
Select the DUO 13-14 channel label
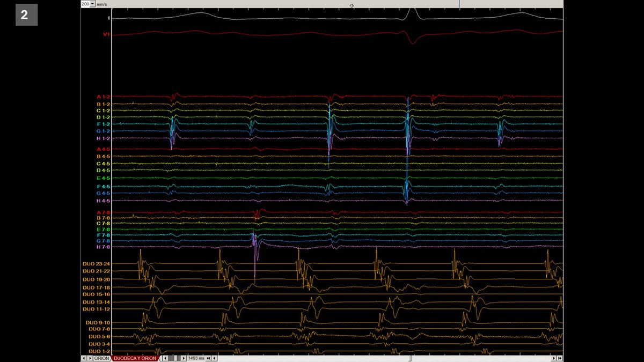point(97,302)
